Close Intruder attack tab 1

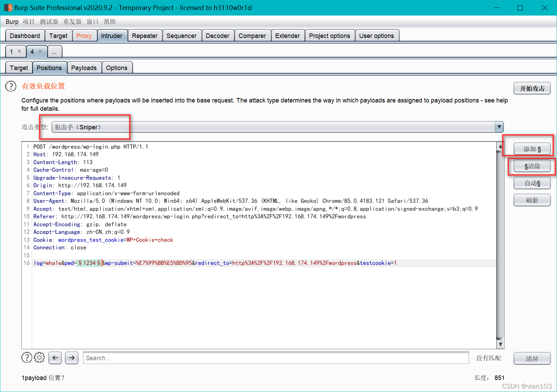tap(19, 51)
